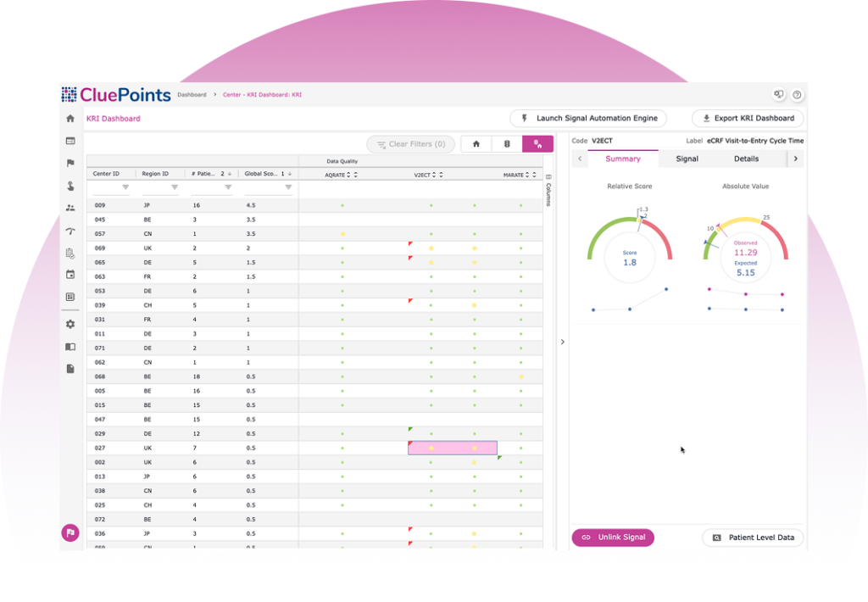
Task: Click the help question mark icon
Action: [797, 95]
